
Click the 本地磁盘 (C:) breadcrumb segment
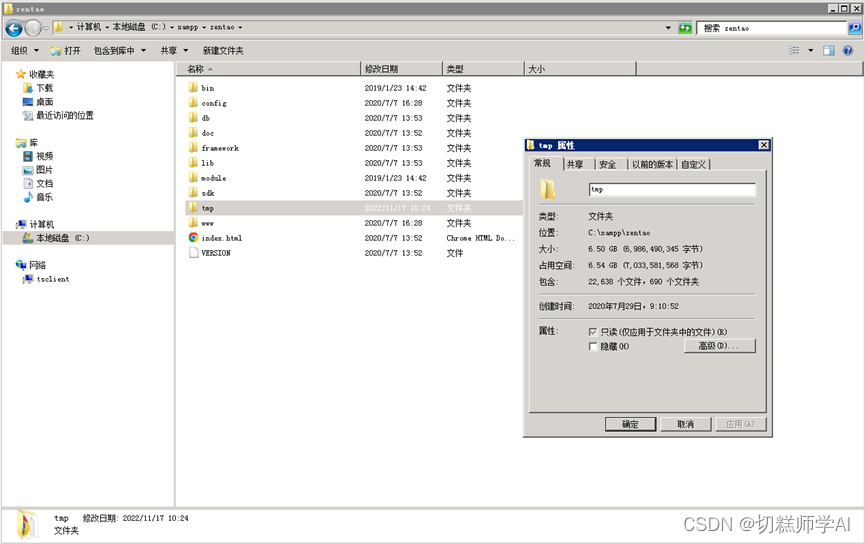[x=139, y=27]
